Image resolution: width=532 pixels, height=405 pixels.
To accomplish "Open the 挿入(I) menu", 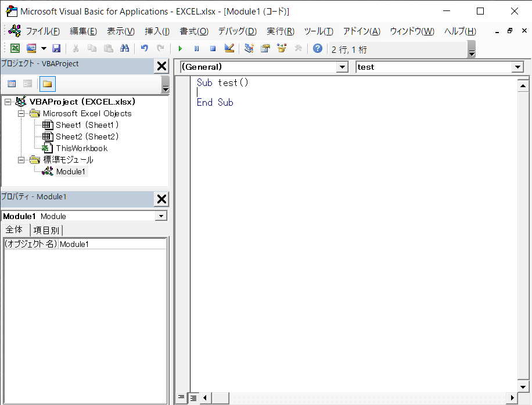I will point(157,31).
